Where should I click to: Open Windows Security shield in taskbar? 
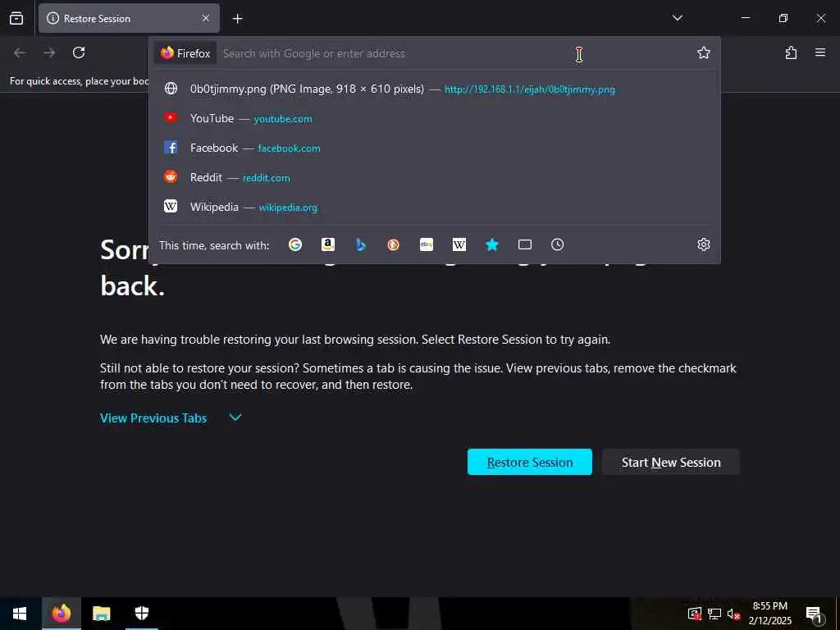141,614
